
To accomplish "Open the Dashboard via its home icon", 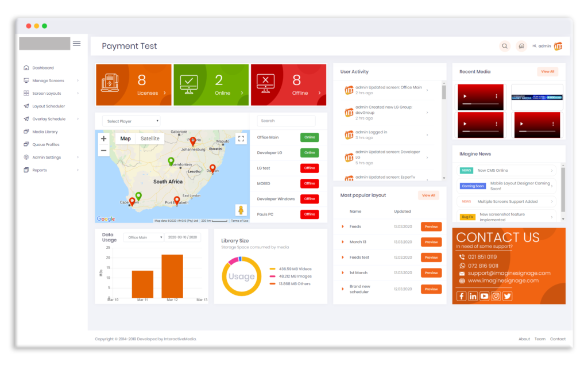I will point(26,67).
